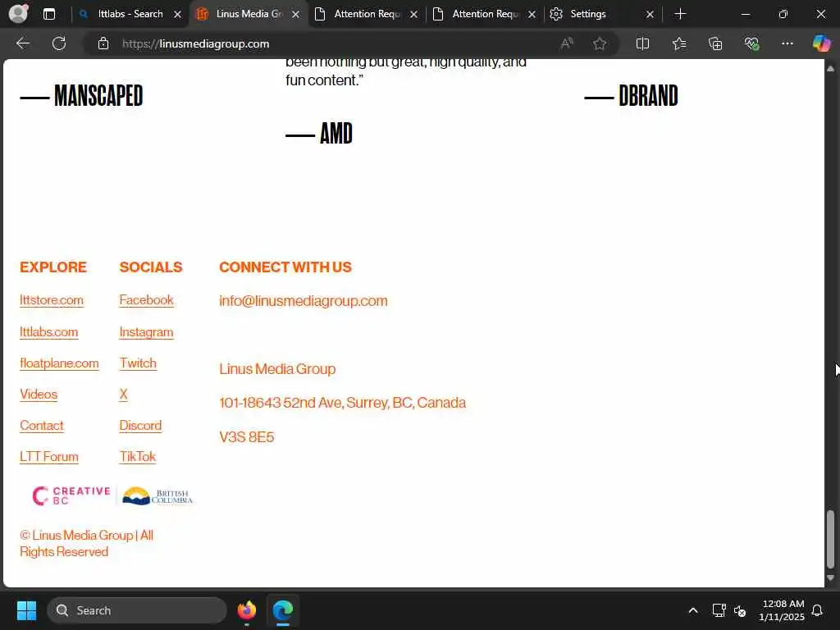The height and width of the screenshot is (630, 840).
Task: Open split screen icon
Action: click(642, 43)
